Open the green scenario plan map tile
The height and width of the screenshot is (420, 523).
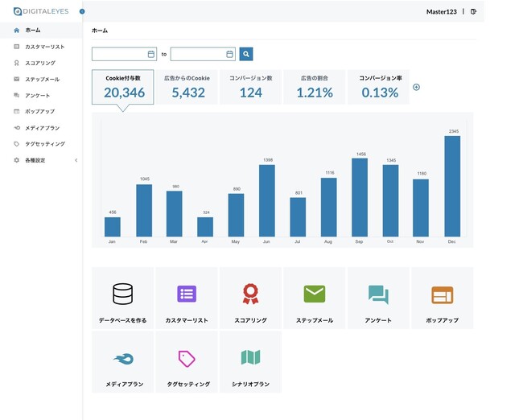click(250, 357)
